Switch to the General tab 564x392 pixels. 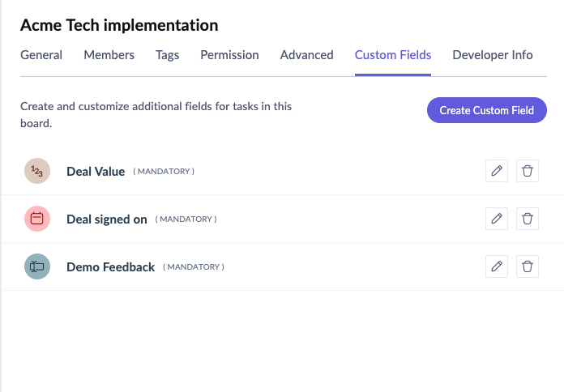tap(41, 55)
